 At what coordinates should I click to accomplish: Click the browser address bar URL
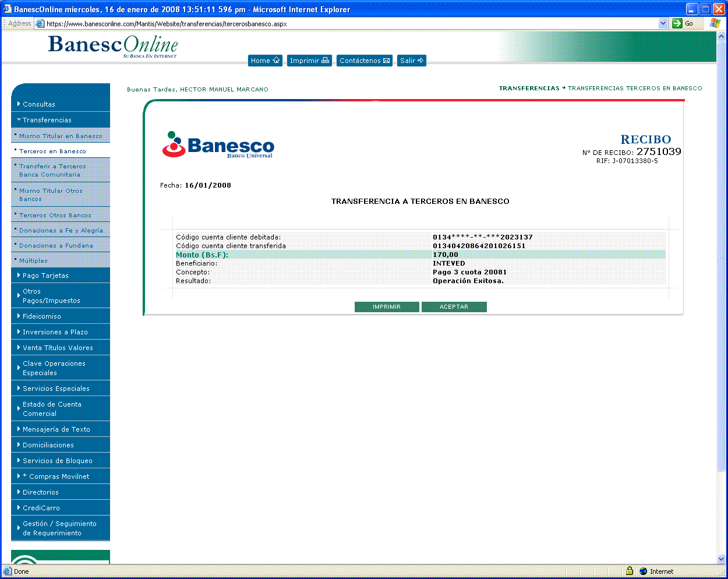click(x=167, y=24)
